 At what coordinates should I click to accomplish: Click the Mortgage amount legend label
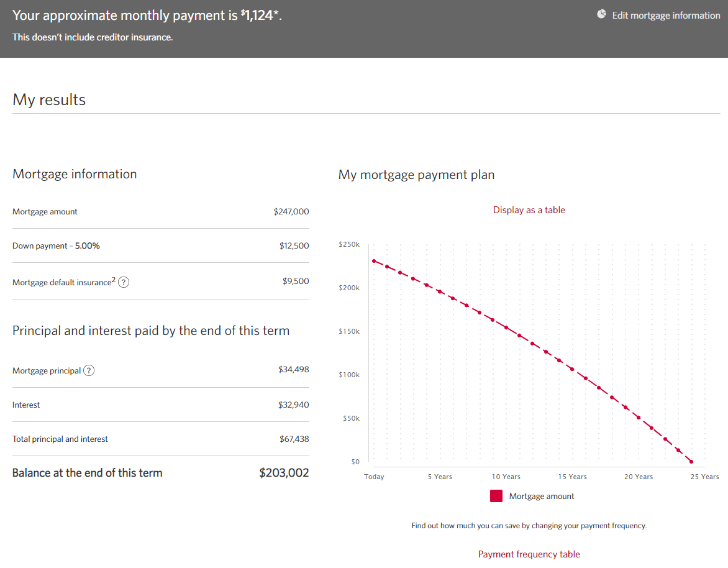point(542,497)
